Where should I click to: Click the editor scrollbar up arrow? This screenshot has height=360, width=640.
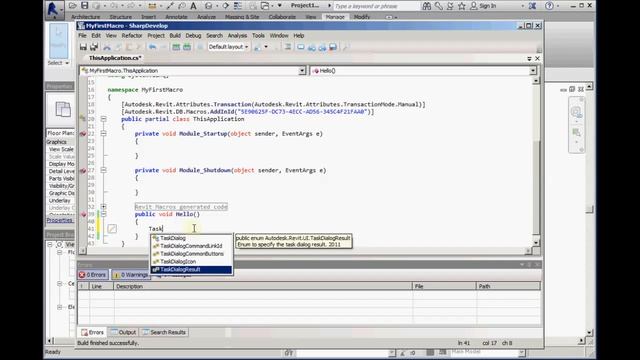(536, 80)
